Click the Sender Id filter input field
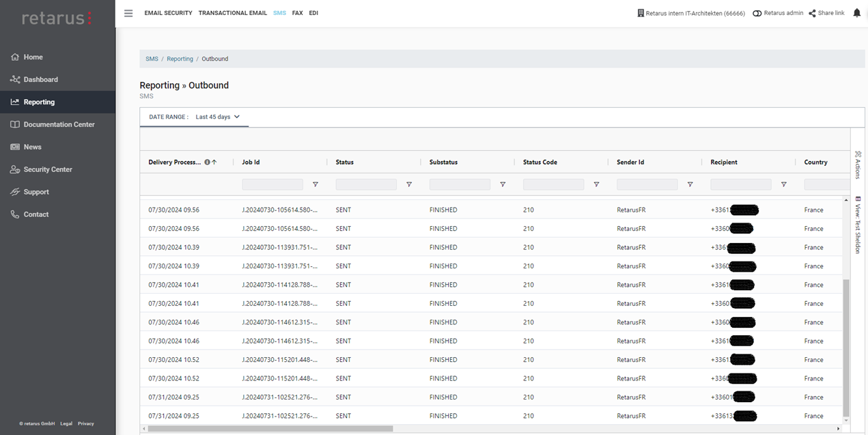 pyautogui.click(x=647, y=184)
